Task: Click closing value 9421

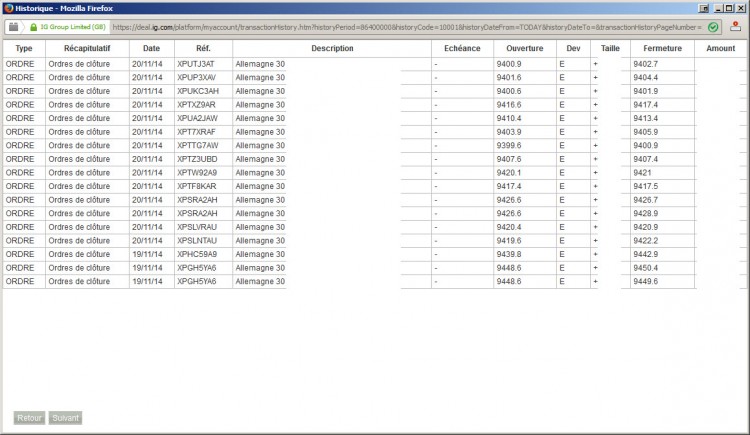Action: pyautogui.click(x=642, y=173)
